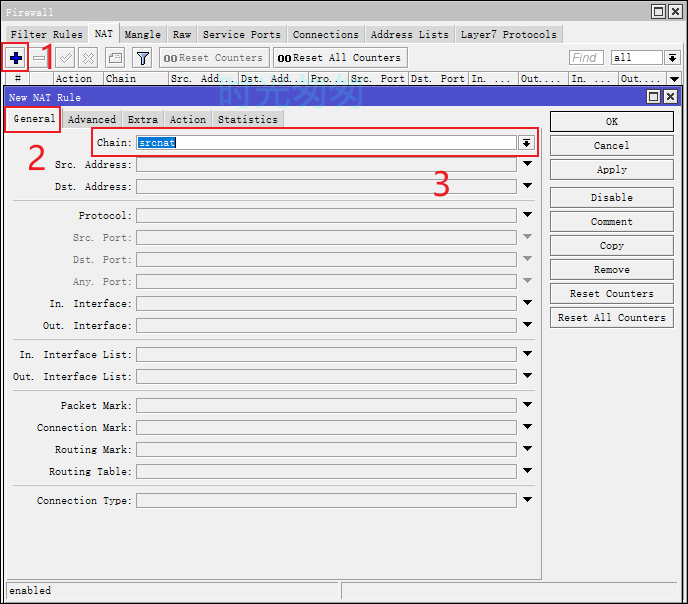The image size is (688, 604).
Task: Open the 'all' filter dropdown
Action: coord(672,57)
